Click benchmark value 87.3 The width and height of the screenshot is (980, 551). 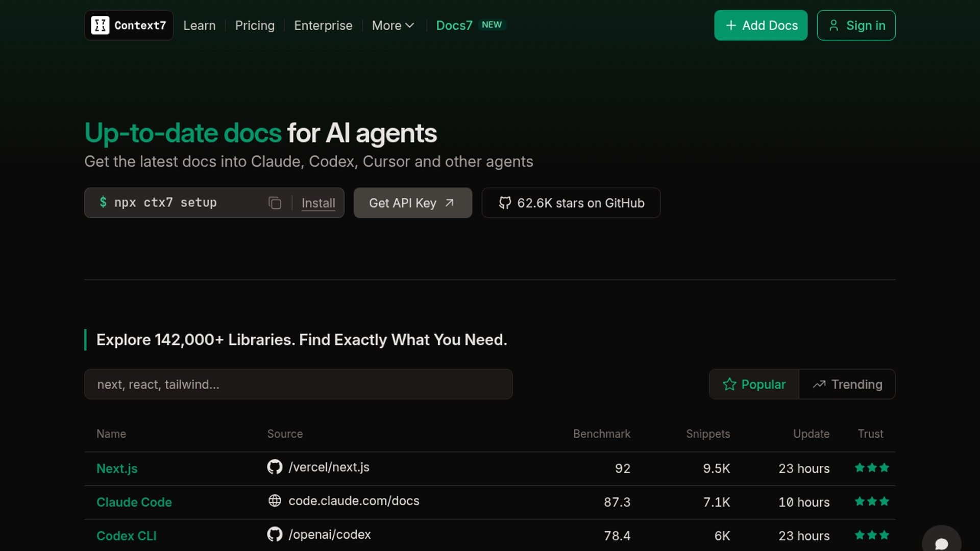[617, 502]
